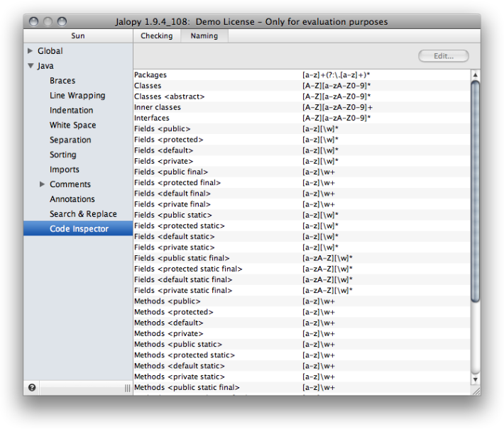Click the Edit... button

tap(444, 56)
